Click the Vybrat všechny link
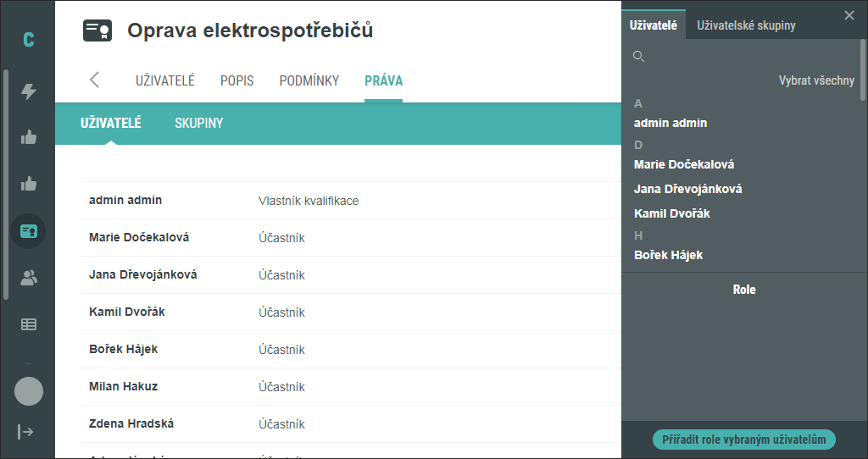Viewport: 868px width, 459px height. tap(816, 80)
